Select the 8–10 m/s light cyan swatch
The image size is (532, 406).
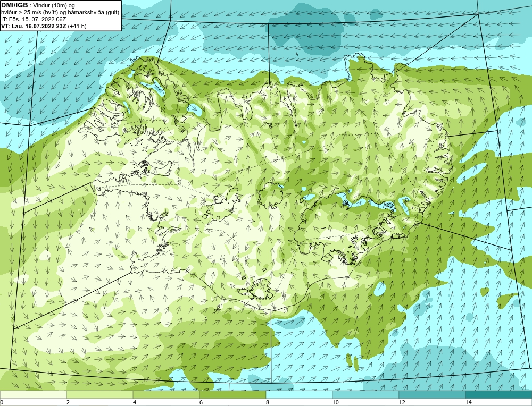[x=299, y=394]
